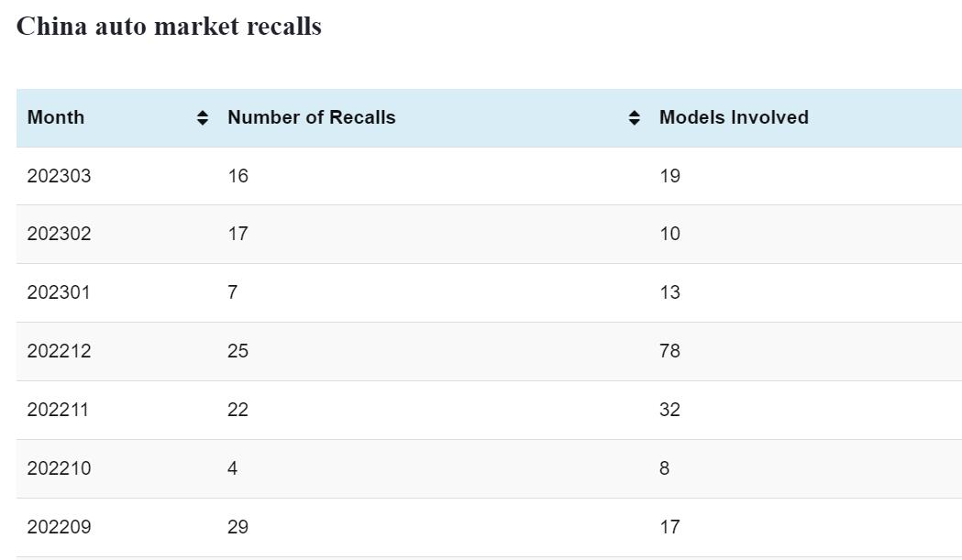Screen dimensions: 962x560
Task: Click the models involved value 32
Action: [x=670, y=410]
